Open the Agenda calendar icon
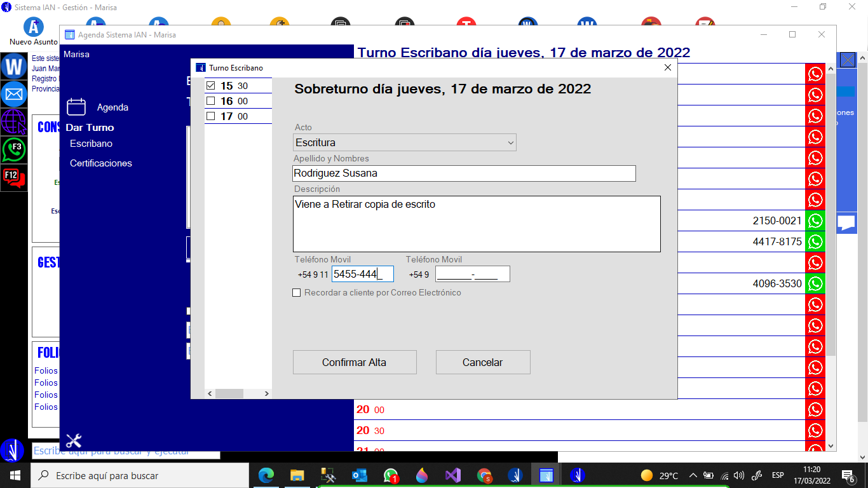 pyautogui.click(x=76, y=107)
